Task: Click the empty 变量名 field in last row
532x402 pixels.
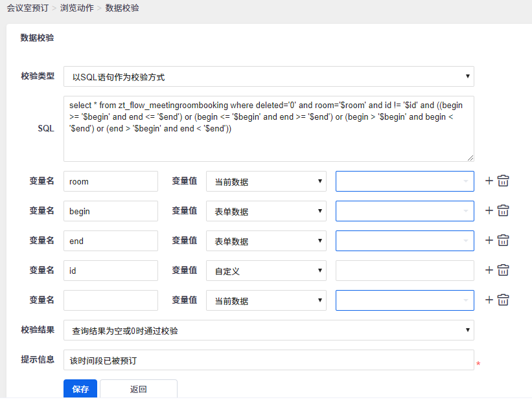Action: click(111, 300)
